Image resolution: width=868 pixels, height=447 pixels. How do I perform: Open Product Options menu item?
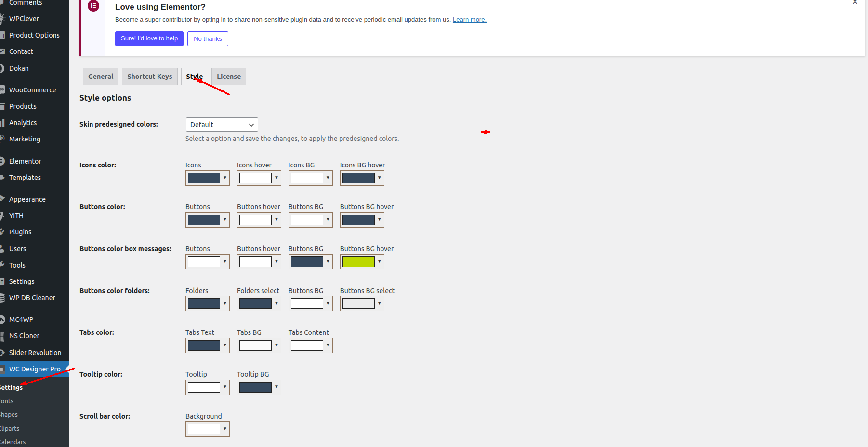pos(34,35)
